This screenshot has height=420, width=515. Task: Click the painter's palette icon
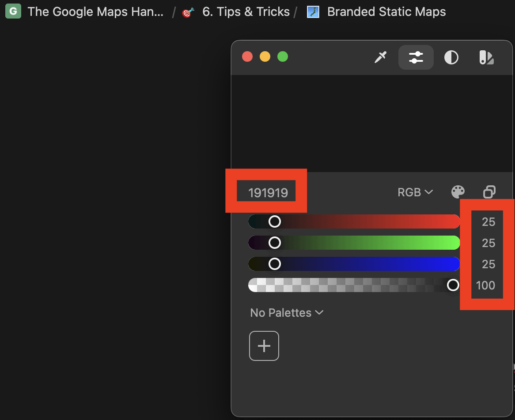tap(458, 192)
